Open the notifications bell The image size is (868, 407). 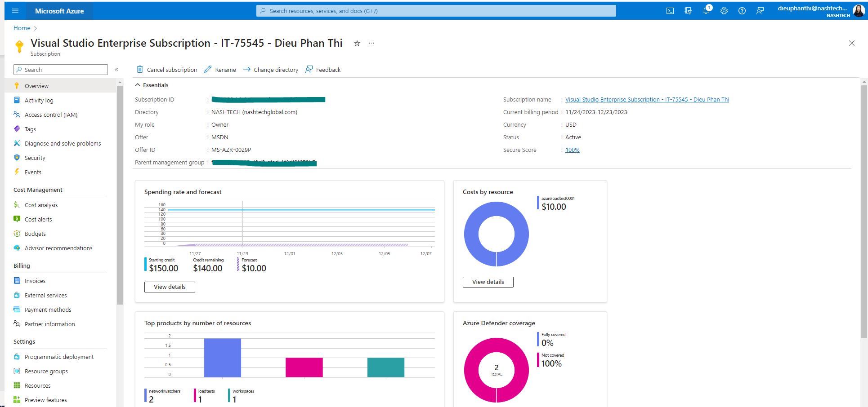tap(707, 11)
